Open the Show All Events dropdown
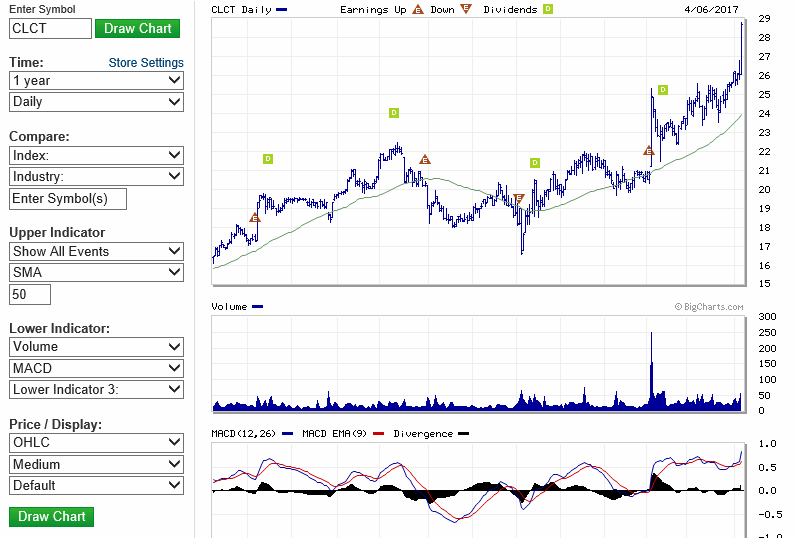 pyautogui.click(x=96, y=251)
